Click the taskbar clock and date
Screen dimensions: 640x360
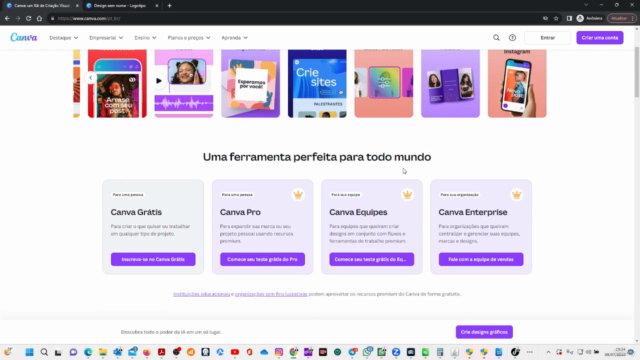click(x=614, y=352)
